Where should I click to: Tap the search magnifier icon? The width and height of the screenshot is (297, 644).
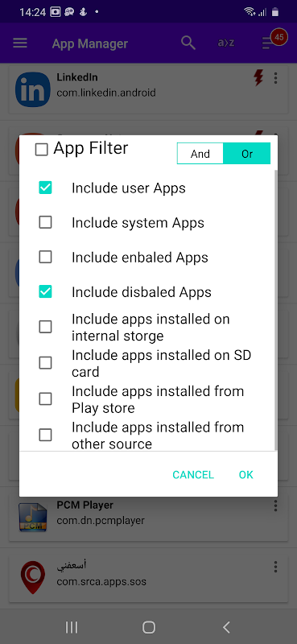pyautogui.click(x=188, y=43)
